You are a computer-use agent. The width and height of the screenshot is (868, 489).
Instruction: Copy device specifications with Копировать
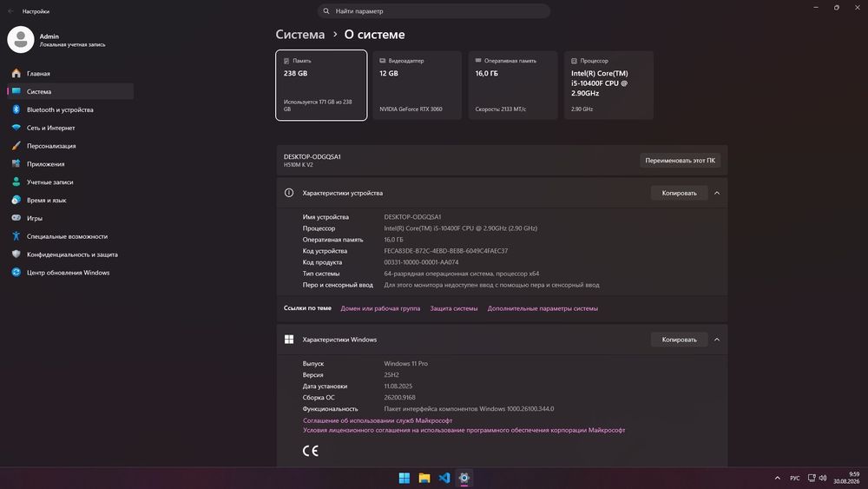point(680,193)
